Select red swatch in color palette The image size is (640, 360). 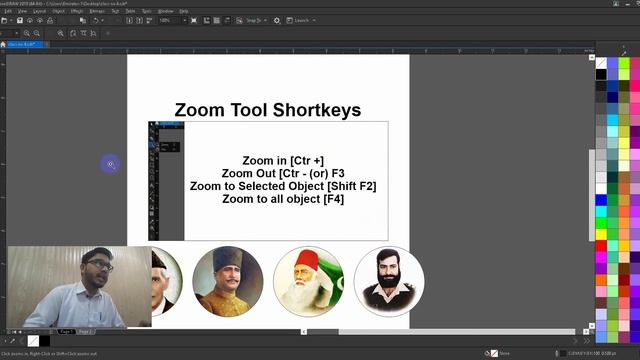tap(601, 246)
